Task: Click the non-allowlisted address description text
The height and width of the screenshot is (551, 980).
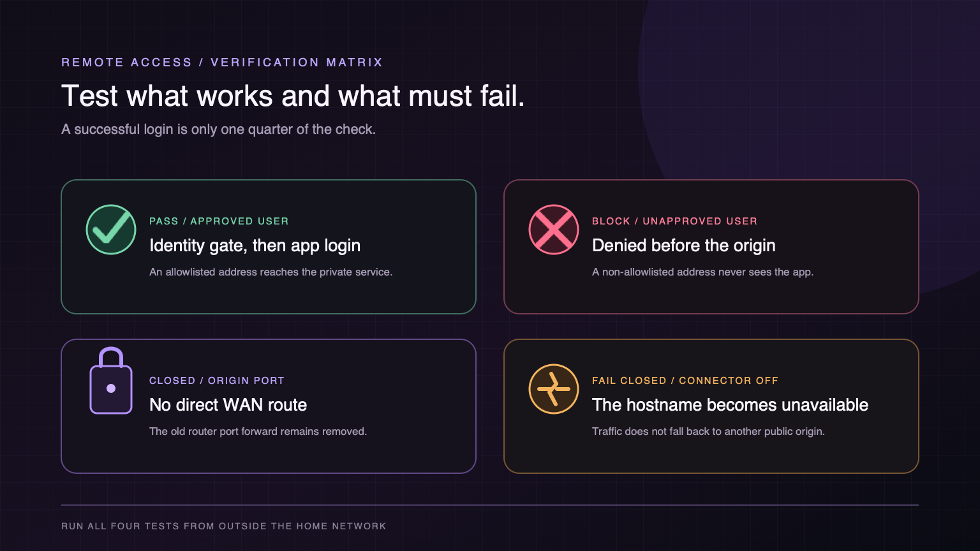Action: click(702, 272)
